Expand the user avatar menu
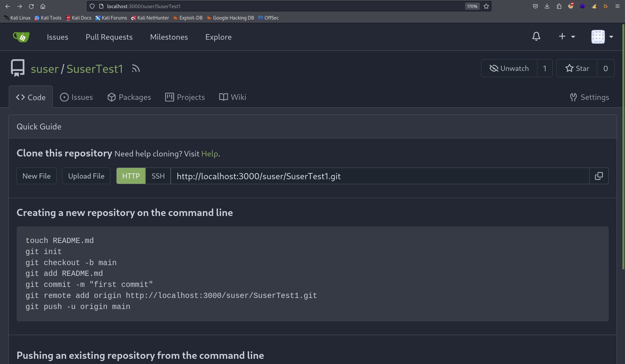 (x=602, y=37)
